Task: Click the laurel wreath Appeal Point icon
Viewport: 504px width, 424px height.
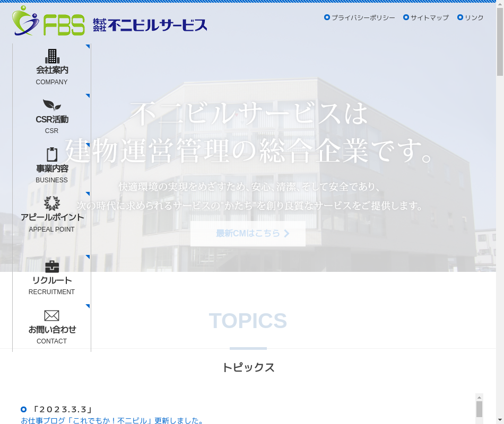Action: click(x=52, y=203)
